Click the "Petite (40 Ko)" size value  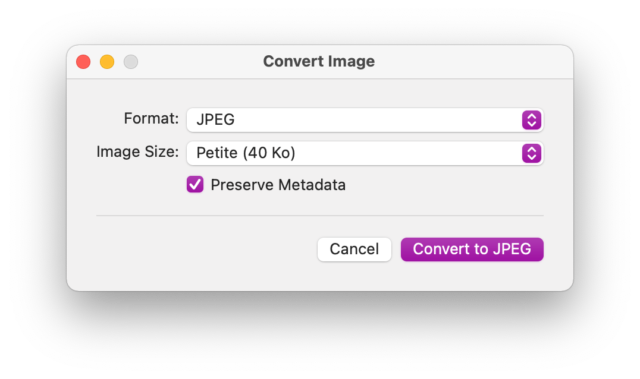coord(246,153)
